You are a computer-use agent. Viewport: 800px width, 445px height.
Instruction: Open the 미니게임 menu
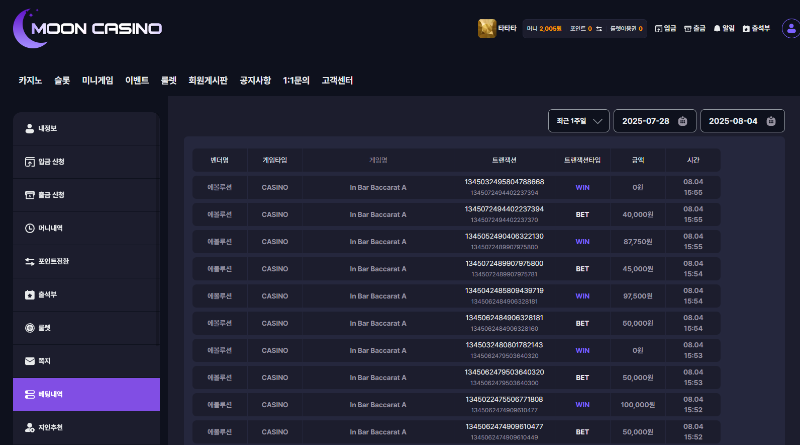click(x=97, y=81)
